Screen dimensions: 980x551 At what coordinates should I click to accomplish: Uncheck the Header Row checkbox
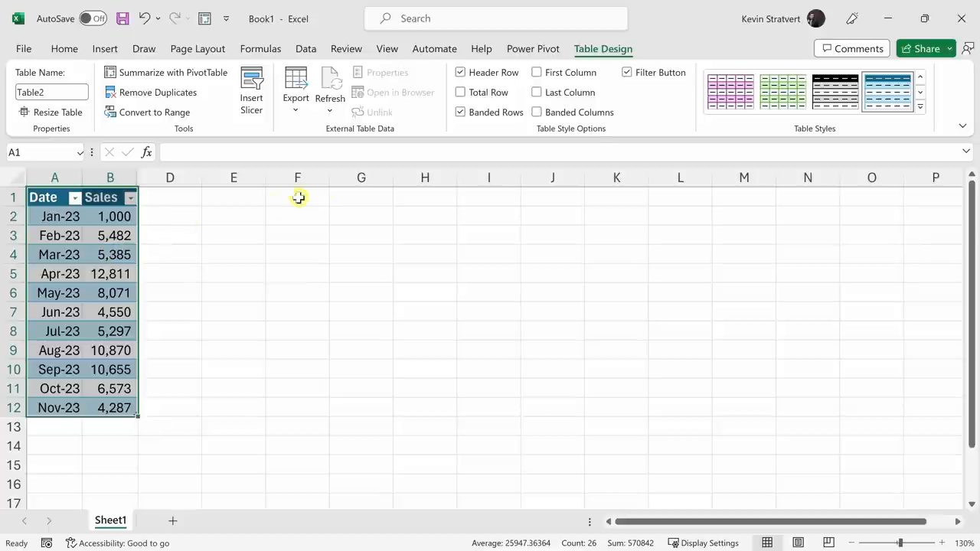point(460,72)
